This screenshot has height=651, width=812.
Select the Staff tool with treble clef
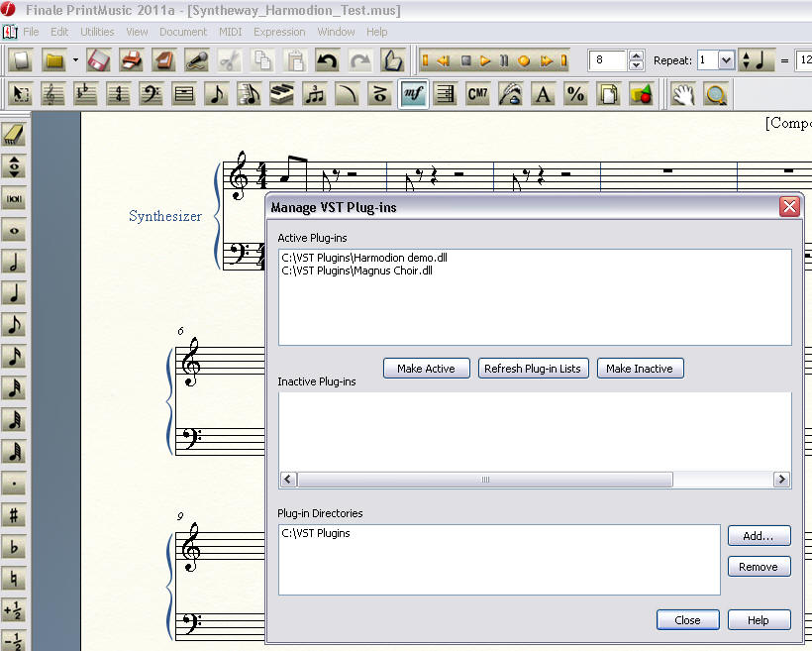(x=52, y=94)
